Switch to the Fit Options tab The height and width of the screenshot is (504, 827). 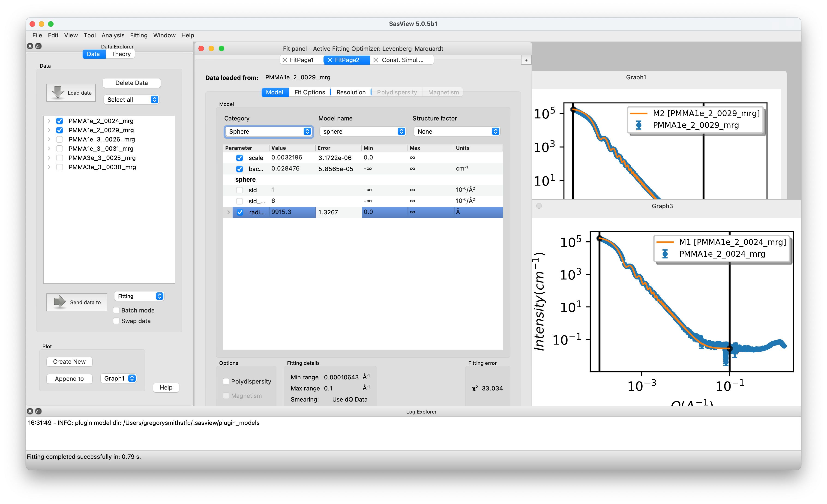coord(309,92)
